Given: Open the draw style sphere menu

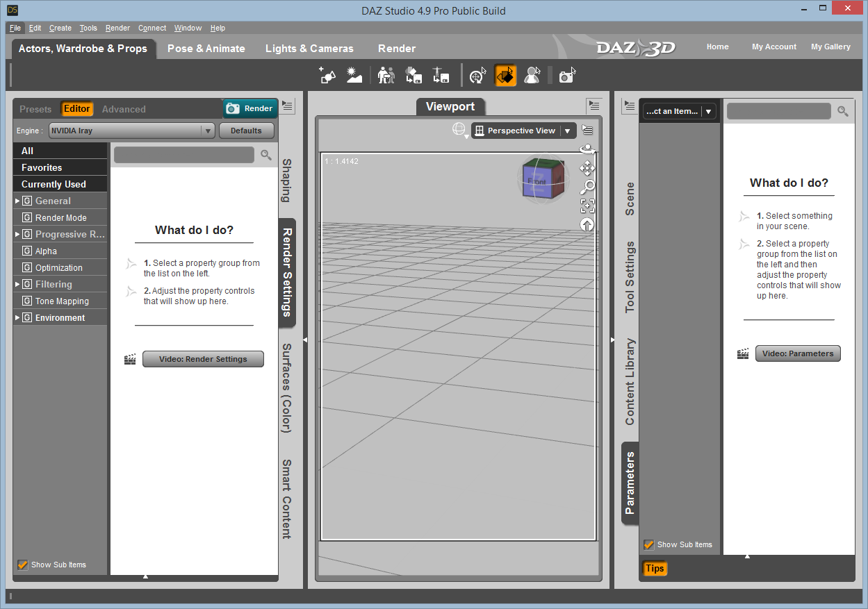Looking at the screenshot, I should [x=459, y=130].
